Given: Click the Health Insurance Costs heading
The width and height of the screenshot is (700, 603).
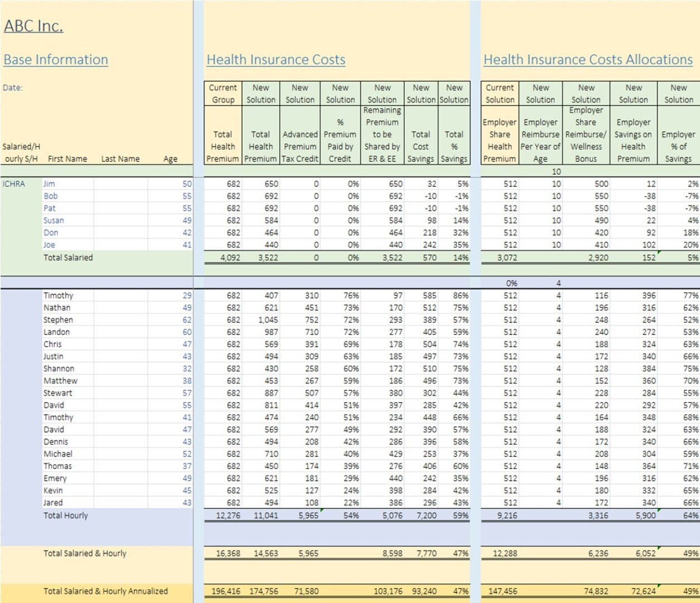Looking at the screenshot, I should (276, 60).
